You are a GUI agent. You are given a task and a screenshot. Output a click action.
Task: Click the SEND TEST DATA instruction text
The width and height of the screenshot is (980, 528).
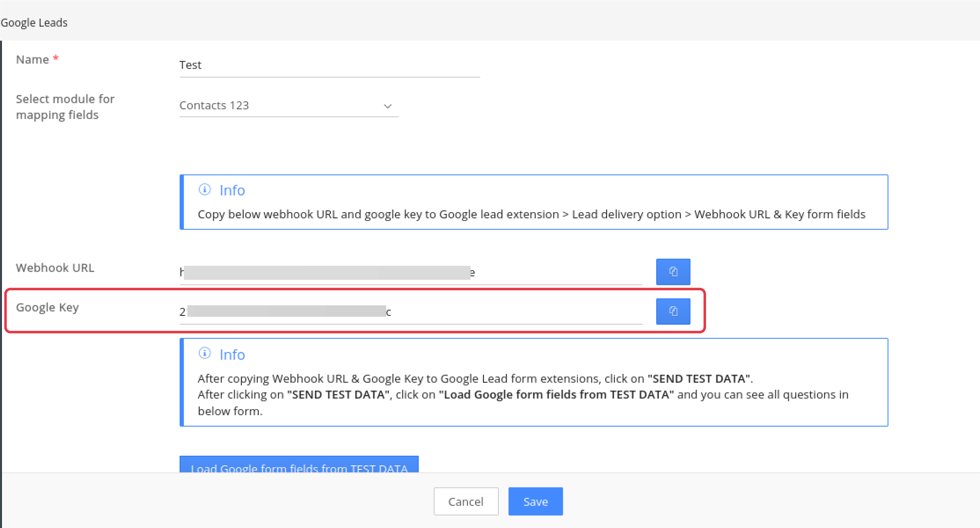coord(699,379)
